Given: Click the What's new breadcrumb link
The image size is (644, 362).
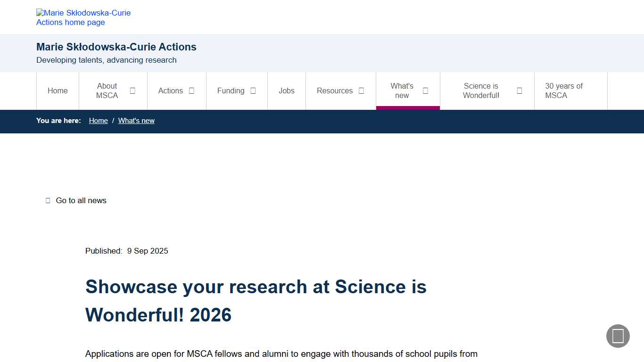Looking at the screenshot, I should (x=136, y=121).
